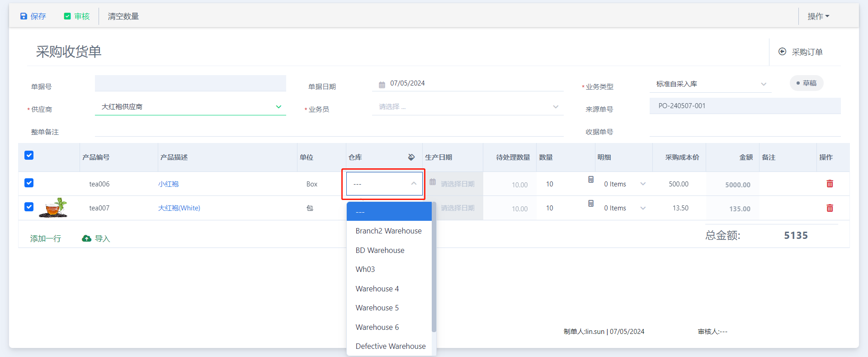Image resolution: width=868 pixels, height=357 pixels.
Task: Uncheck the tea007 row checkbox
Action: tap(29, 207)
